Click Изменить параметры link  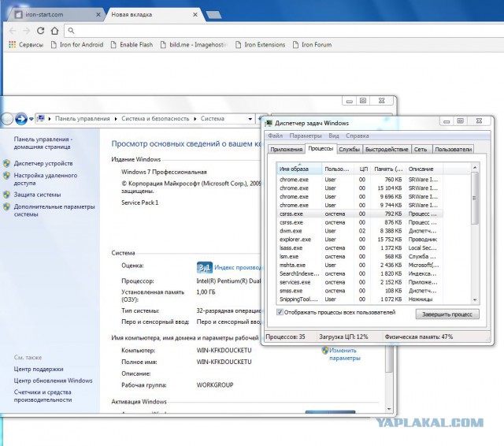(344, 354)
